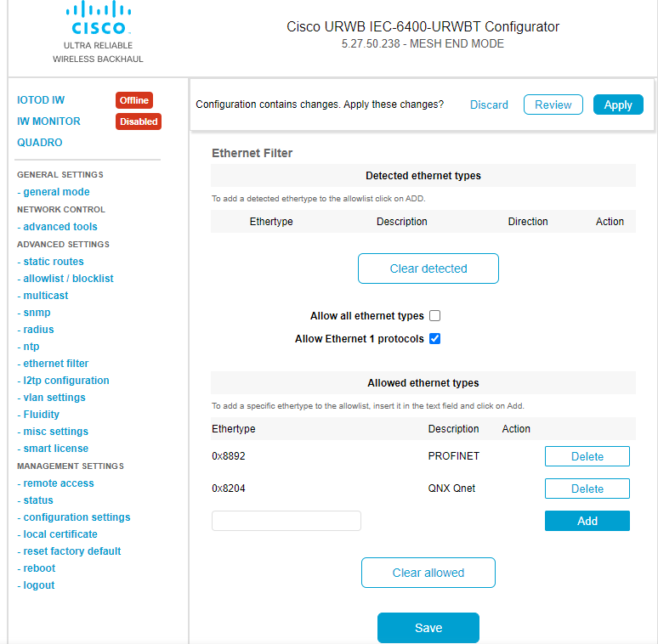Click '5.27.50.238 - MESH END MODE' text
This screenshot has height=644, width=658.
[423, 43]
